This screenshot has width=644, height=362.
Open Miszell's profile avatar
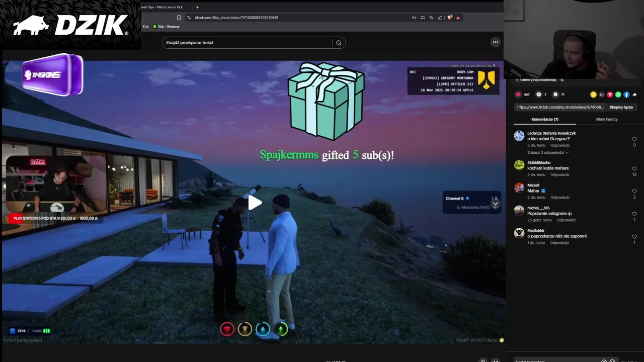click(519, 188)
